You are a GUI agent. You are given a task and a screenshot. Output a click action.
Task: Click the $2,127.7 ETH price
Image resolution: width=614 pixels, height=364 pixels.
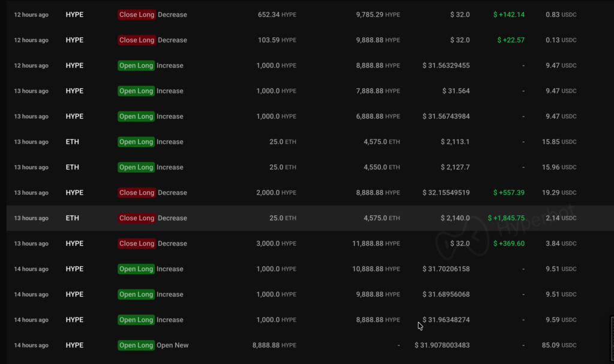455,167
